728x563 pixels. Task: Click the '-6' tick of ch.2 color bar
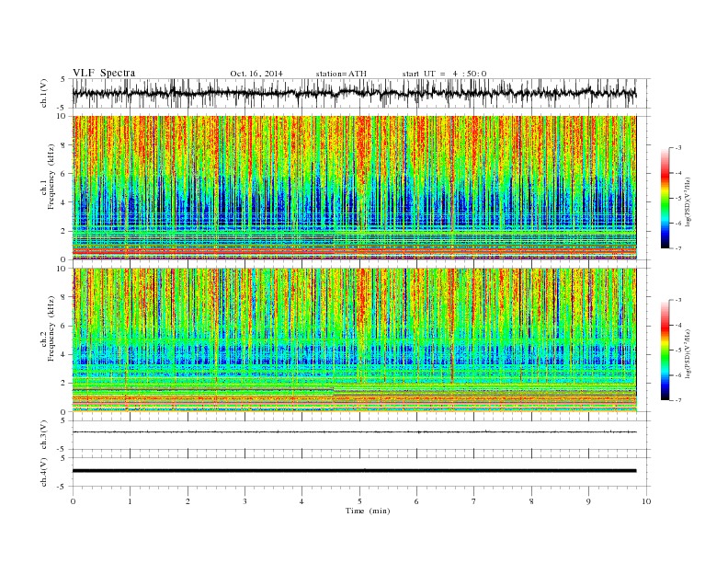[677, 375]
